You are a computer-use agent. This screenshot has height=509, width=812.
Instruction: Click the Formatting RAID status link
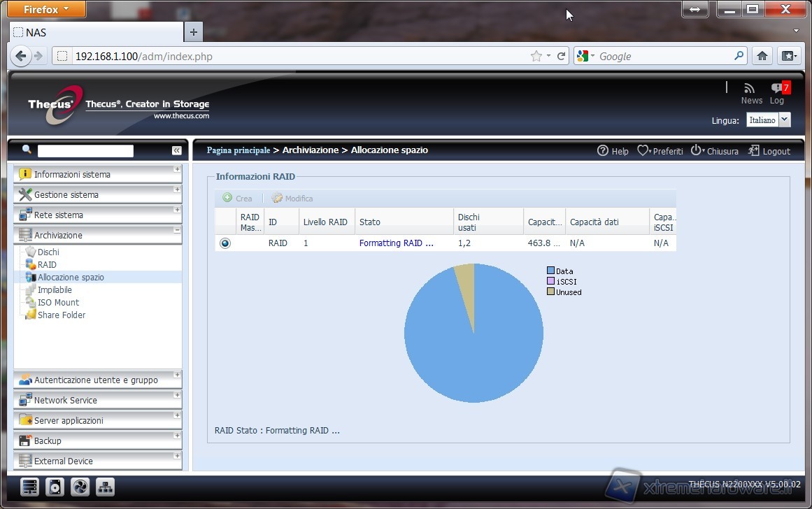pos(396,243)
